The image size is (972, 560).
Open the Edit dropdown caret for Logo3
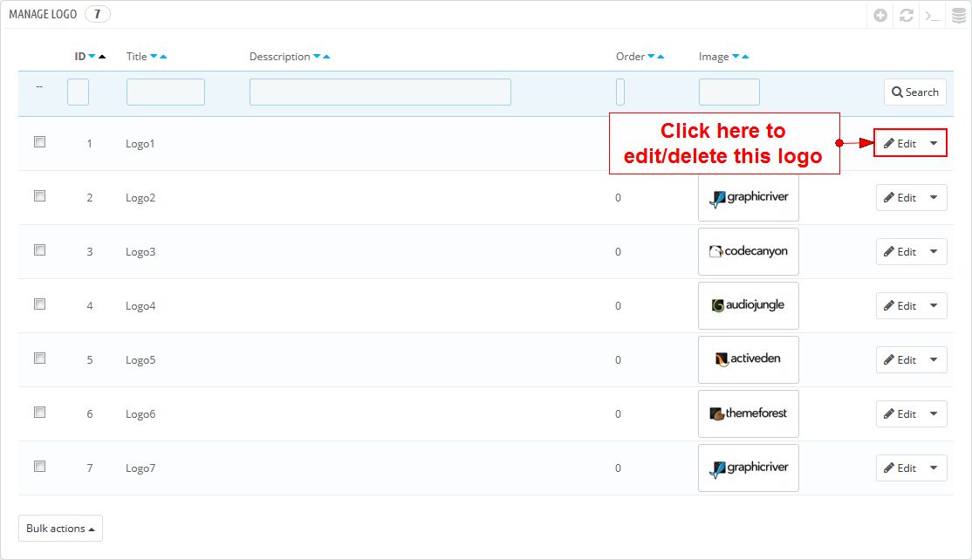[x=933, y=251]
